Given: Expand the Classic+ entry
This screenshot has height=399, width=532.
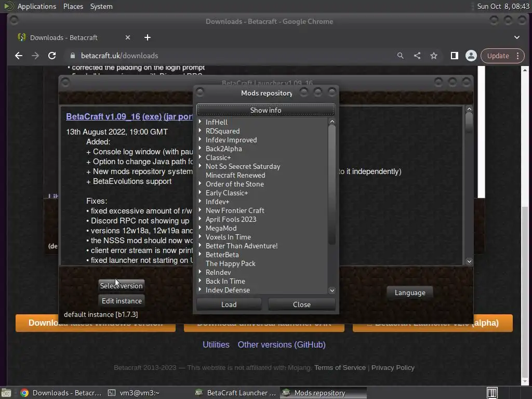Looking at the screenshot, I should pyautogui.click(x=200, y=157).
